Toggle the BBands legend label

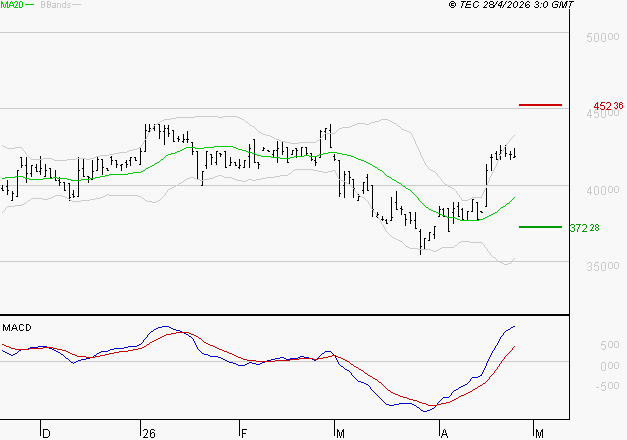[x=54, y=5]
